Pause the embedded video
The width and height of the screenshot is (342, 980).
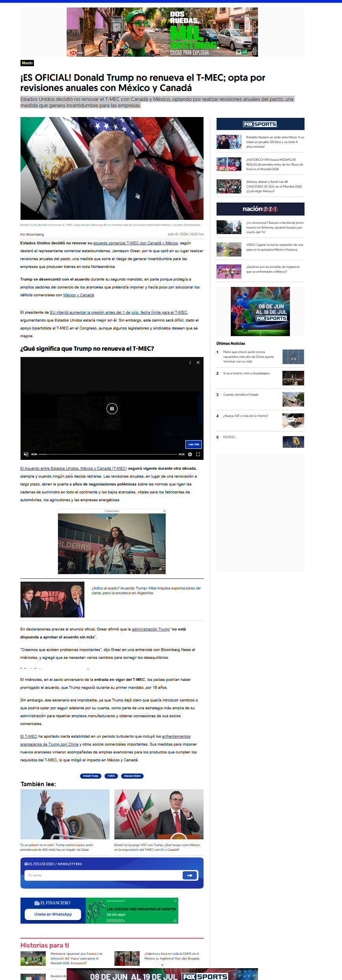point(112,409)
